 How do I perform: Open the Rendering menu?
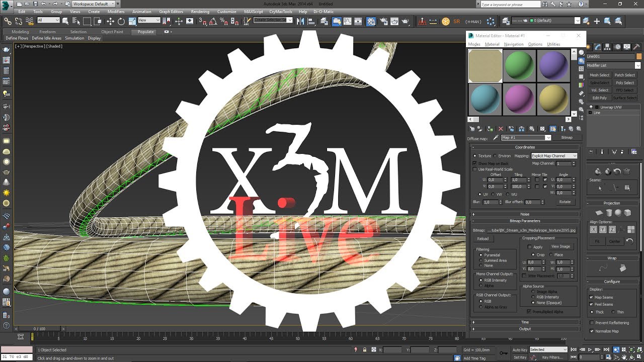(200, 12)
